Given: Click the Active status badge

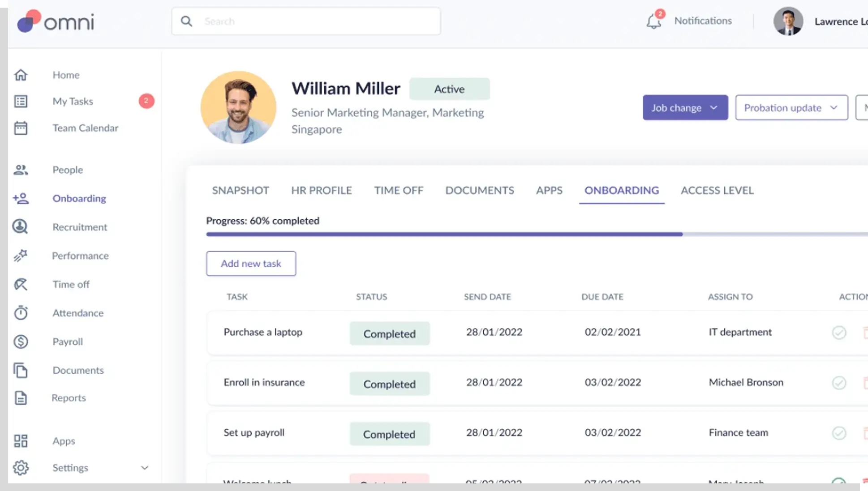Looking at the screenshot, I should [x=449, y=89].
